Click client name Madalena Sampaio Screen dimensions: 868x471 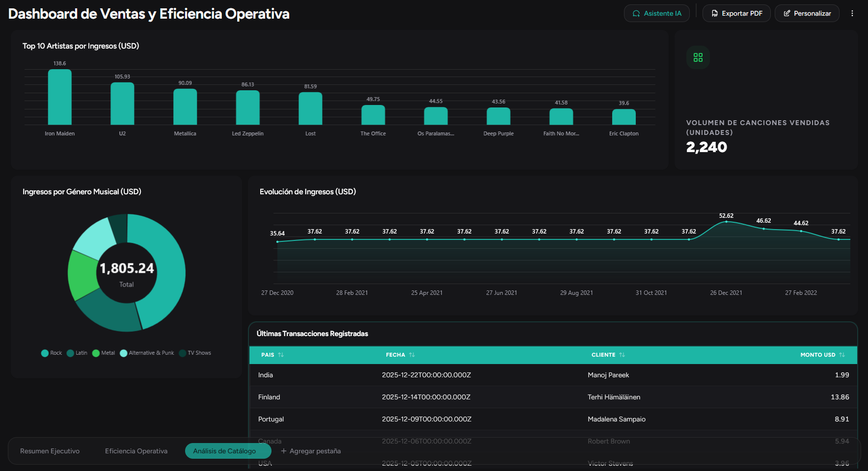617,419
